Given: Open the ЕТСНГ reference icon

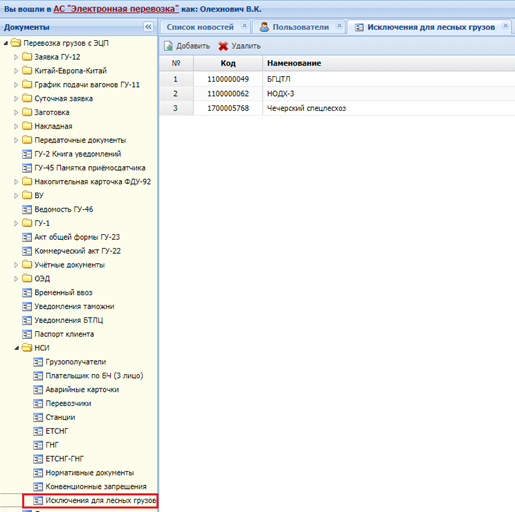Looking at the screenshot, I should click(38, 431).
